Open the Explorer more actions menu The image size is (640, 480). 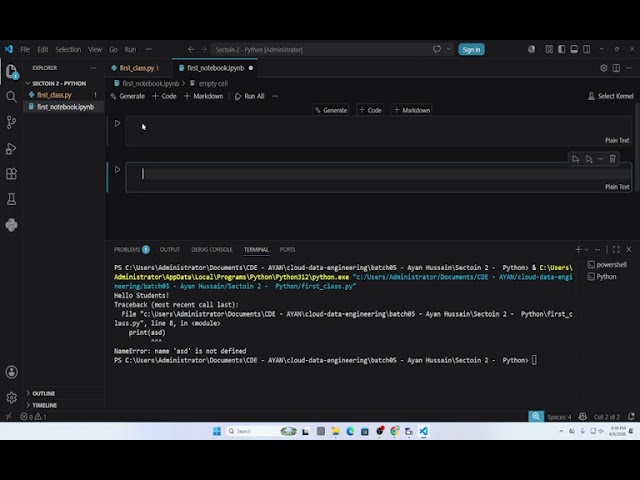(x=93, y=68)
